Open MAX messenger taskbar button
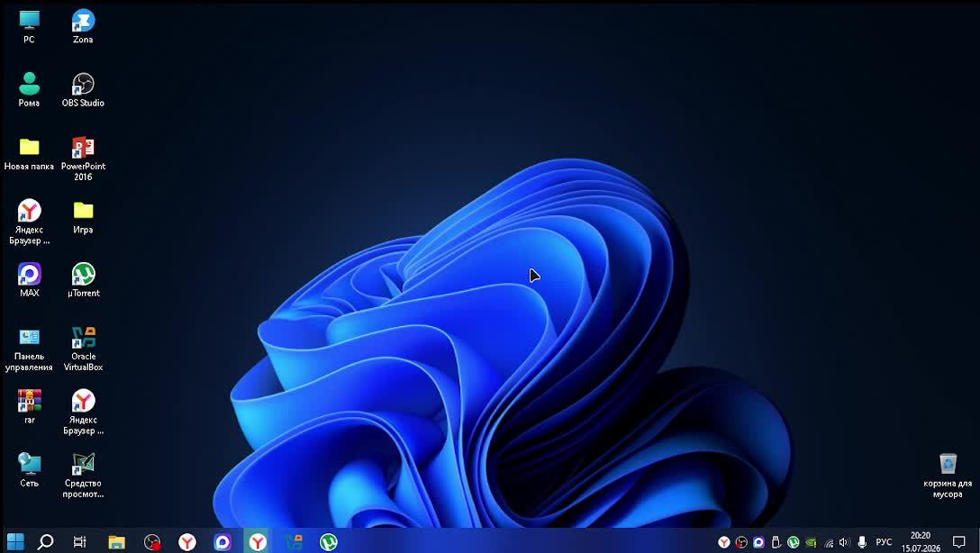980x553 pixels. tap(222, 542)
